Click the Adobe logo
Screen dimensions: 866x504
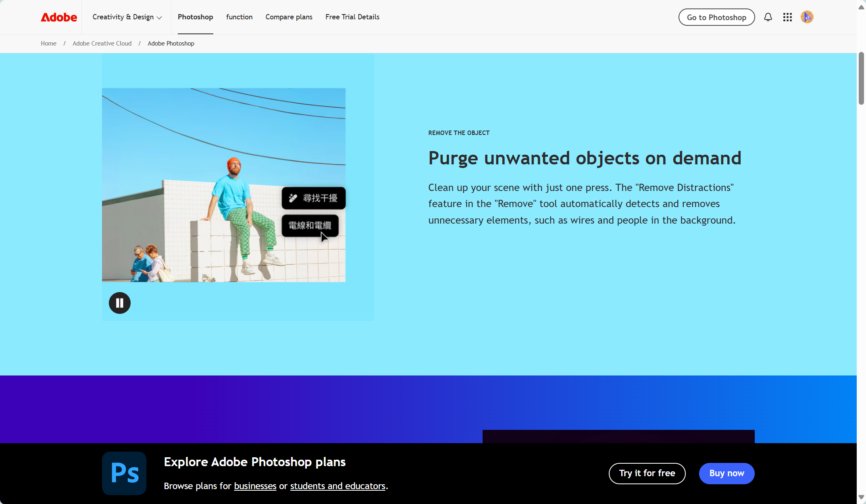point(59,17)
